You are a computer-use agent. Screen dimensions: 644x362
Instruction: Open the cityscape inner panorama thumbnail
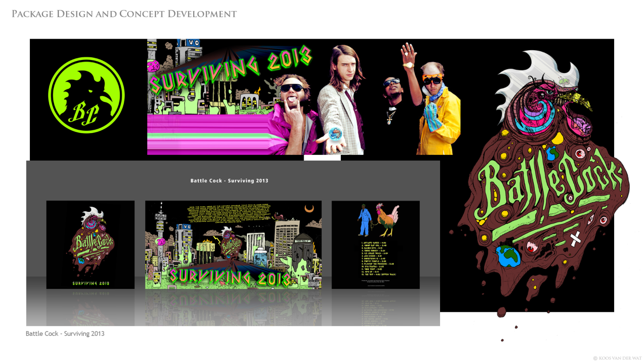point(233,245)
